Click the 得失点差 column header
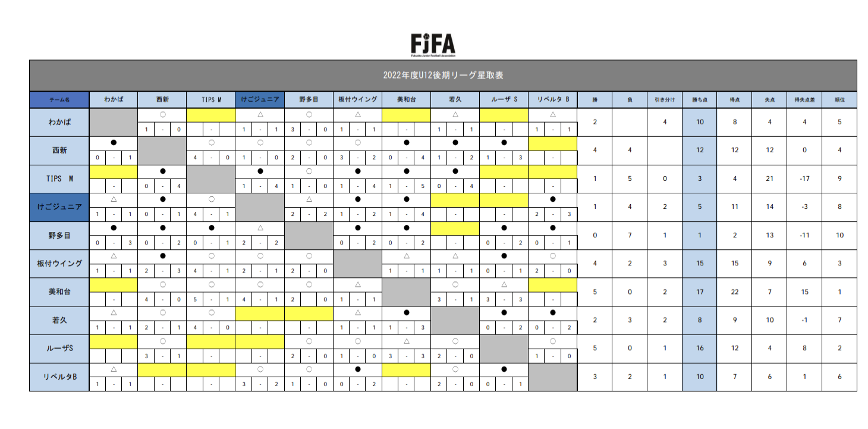This screenshot has width=868, height=429. pos(804,100)
